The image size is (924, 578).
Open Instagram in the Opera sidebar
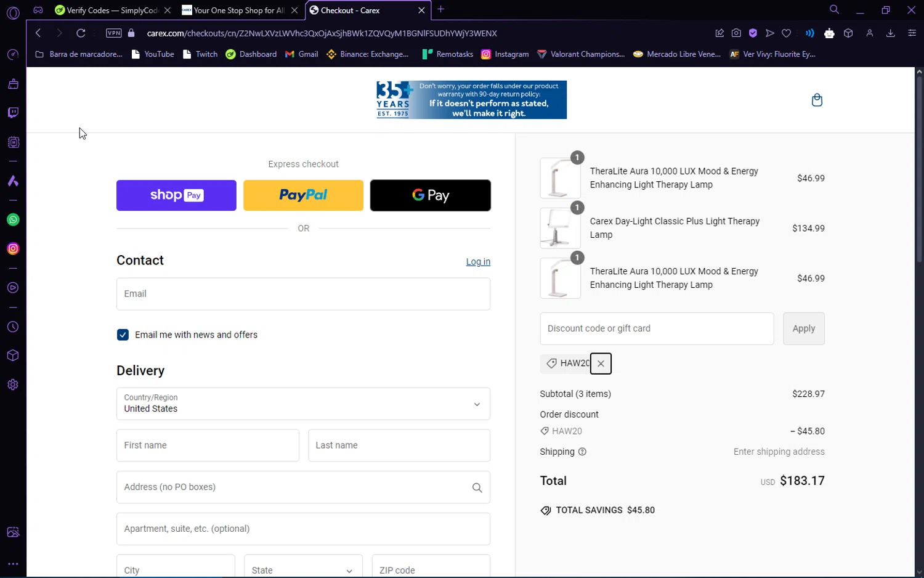(x=13, y=249)
